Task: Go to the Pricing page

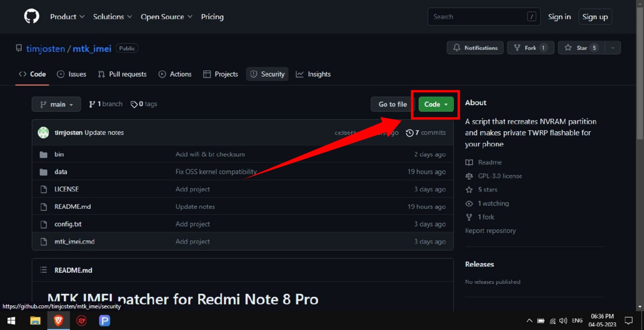Action: 212,16
